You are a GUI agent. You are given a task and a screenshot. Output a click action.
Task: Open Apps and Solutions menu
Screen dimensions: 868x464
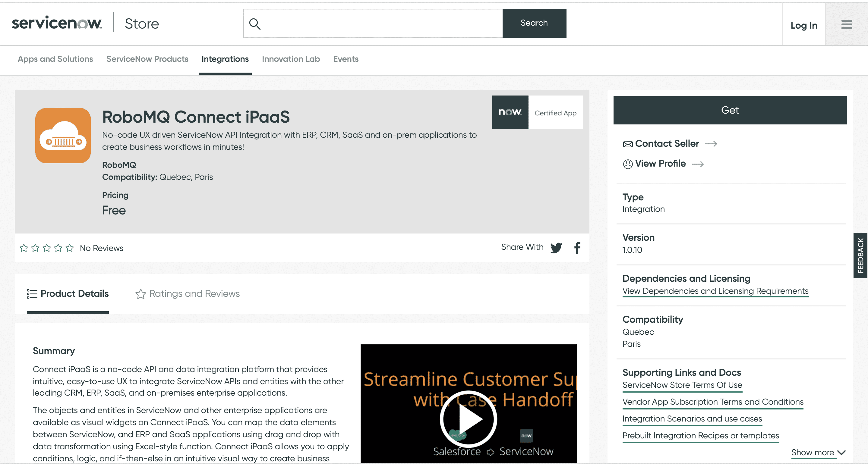[x=55, y=59]
